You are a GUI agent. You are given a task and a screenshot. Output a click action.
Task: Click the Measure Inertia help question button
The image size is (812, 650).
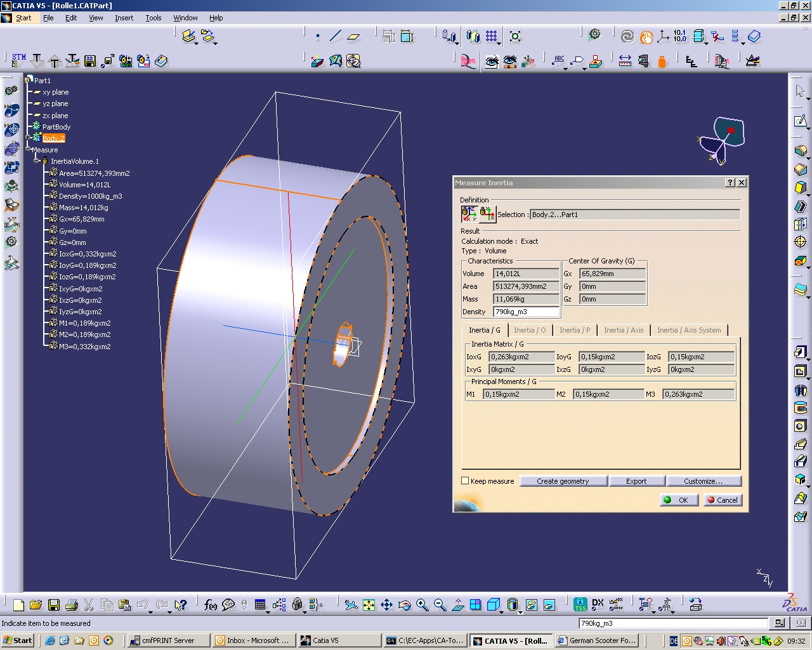point(730,183)
